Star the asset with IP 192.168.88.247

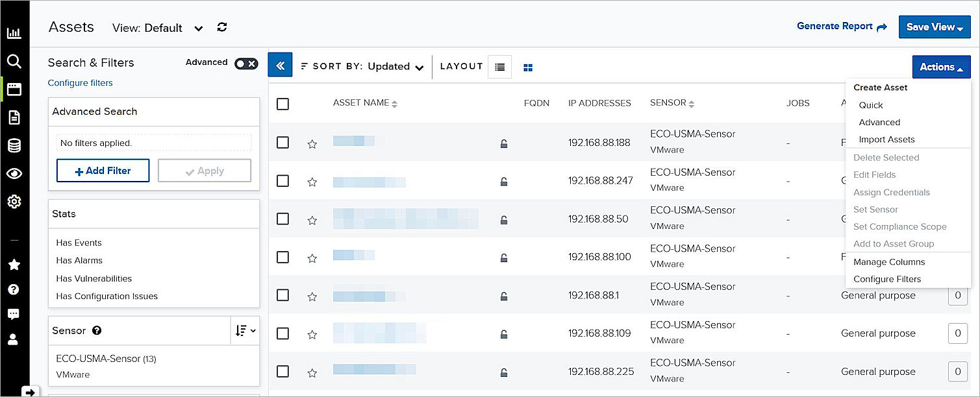pyautogui.click(x=312, y=180)
